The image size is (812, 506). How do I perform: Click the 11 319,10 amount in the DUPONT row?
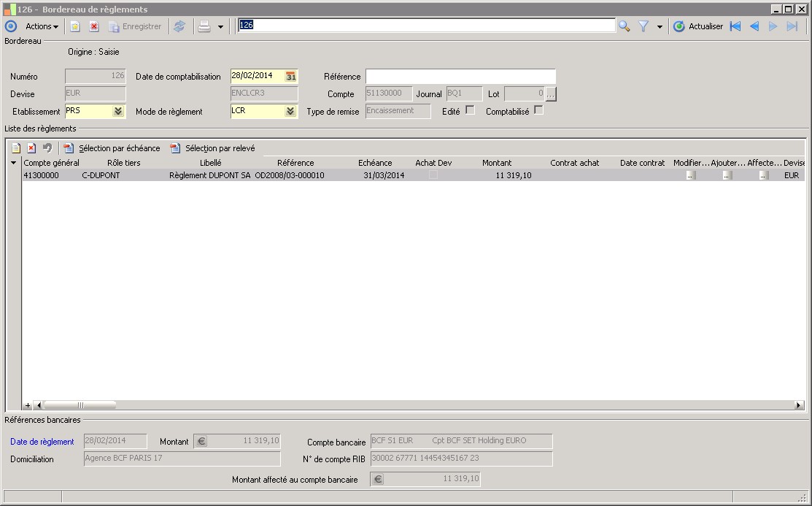point(513,175)
